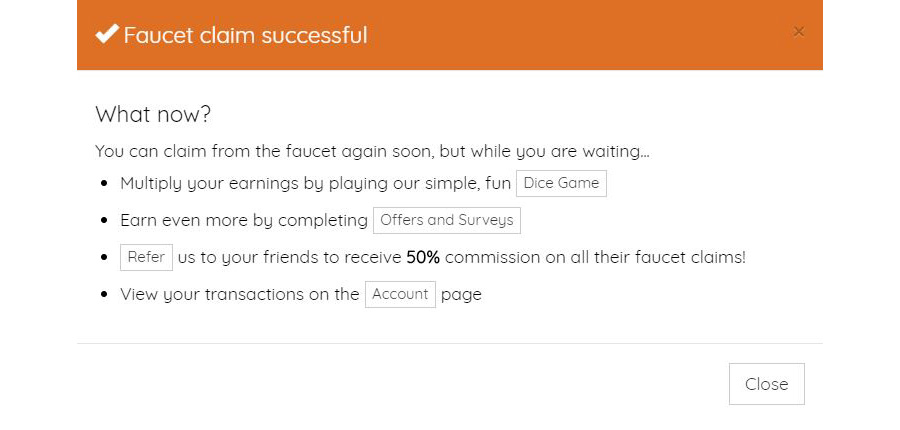This screenshot has height=430, width=900.
Task: Click the bullet beside "Multiply your earnings"
Action: [x=106, y=185]
